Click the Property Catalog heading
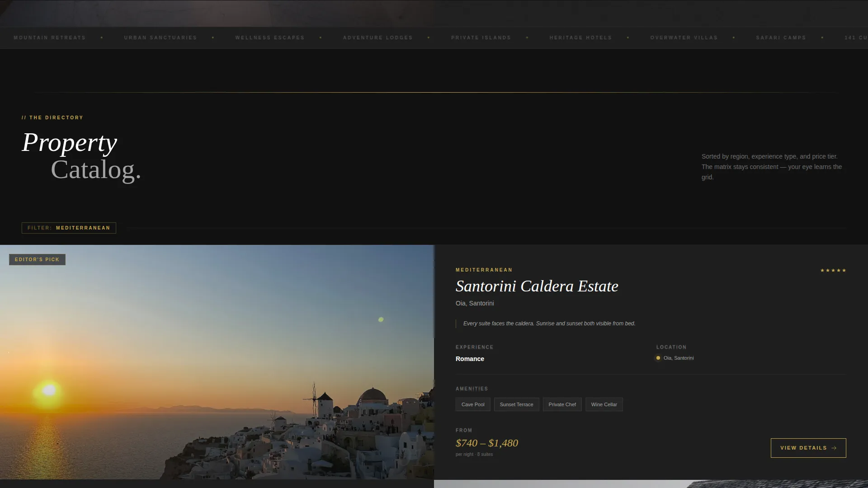Image resolution: width=868 pixels, height=488 pixels. (x=81, y=156)
